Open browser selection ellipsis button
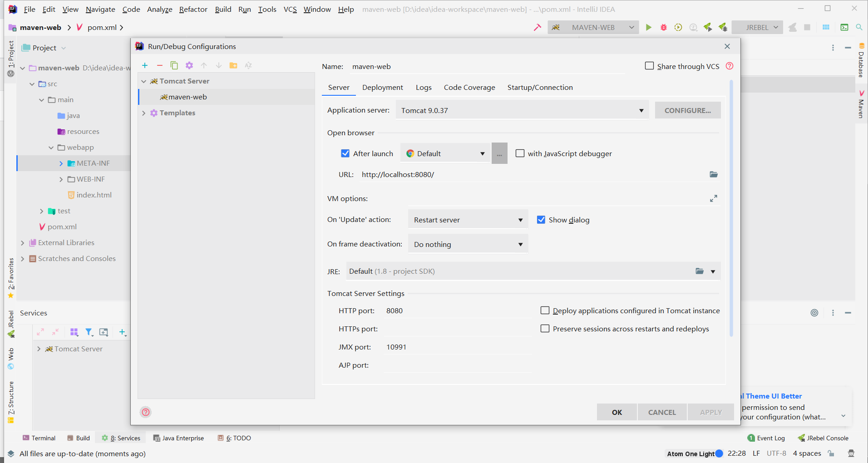The width and height of the screenshot is (868, 463). point(499,153)
